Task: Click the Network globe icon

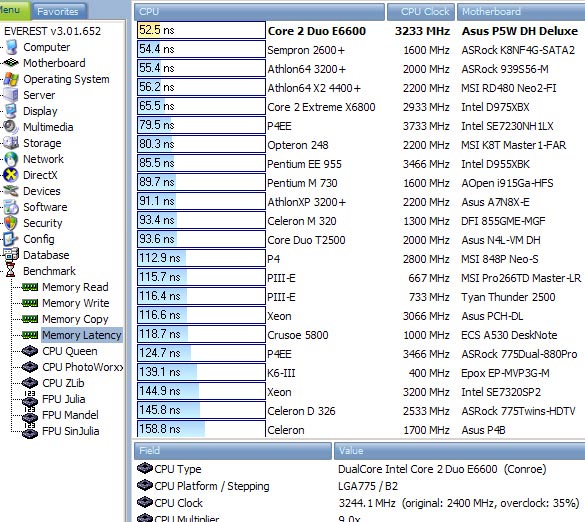Action: 11,159
